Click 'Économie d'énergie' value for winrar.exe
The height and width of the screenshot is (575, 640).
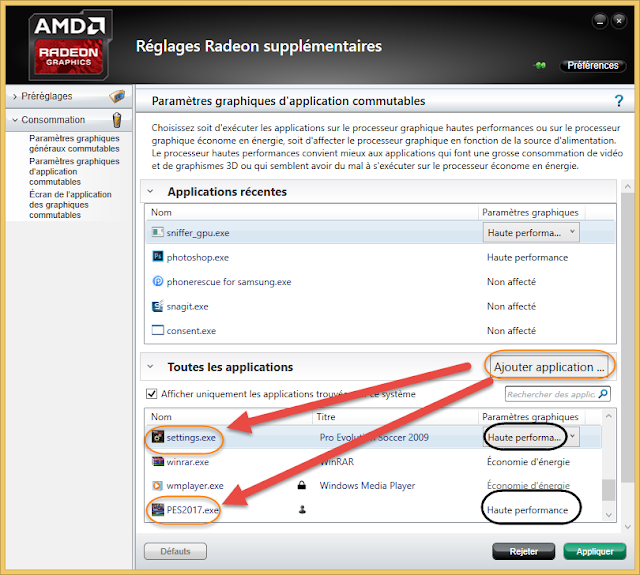tap(528, 462)
